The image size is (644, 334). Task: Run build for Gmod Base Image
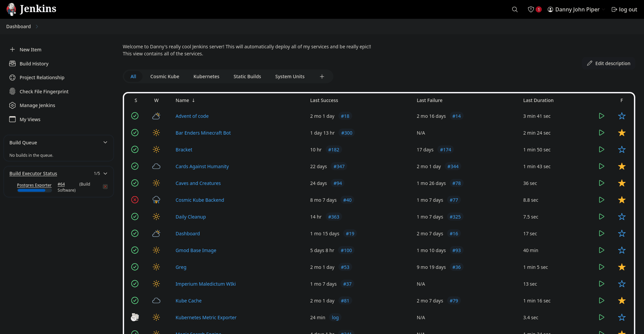click(601, 250)
